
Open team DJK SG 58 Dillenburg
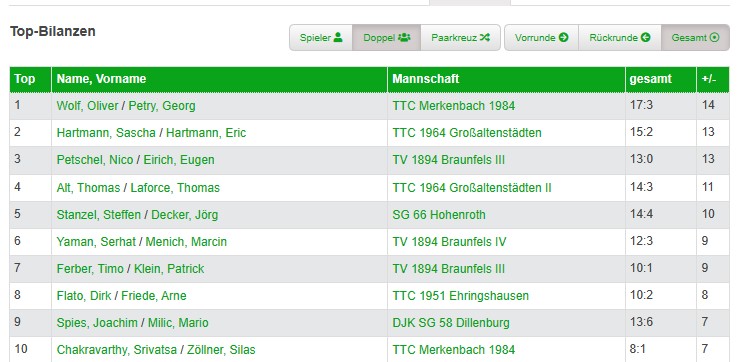click(451, 323)
